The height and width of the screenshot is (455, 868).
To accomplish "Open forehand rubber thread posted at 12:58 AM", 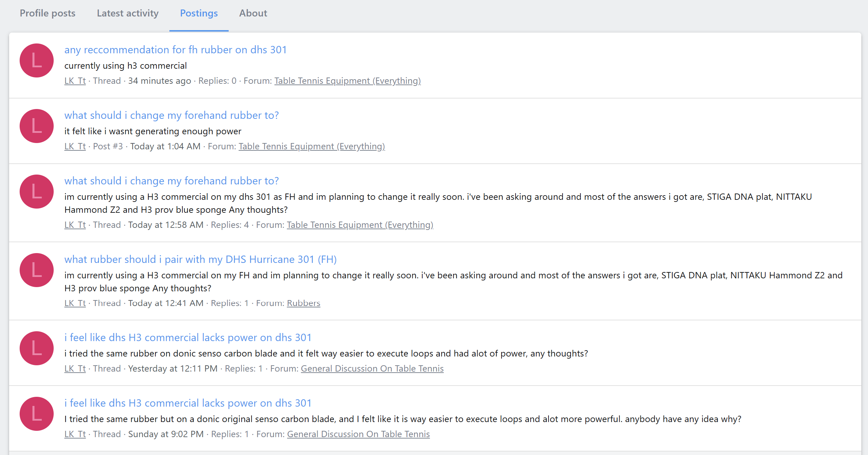I will (x=171, y=181).
